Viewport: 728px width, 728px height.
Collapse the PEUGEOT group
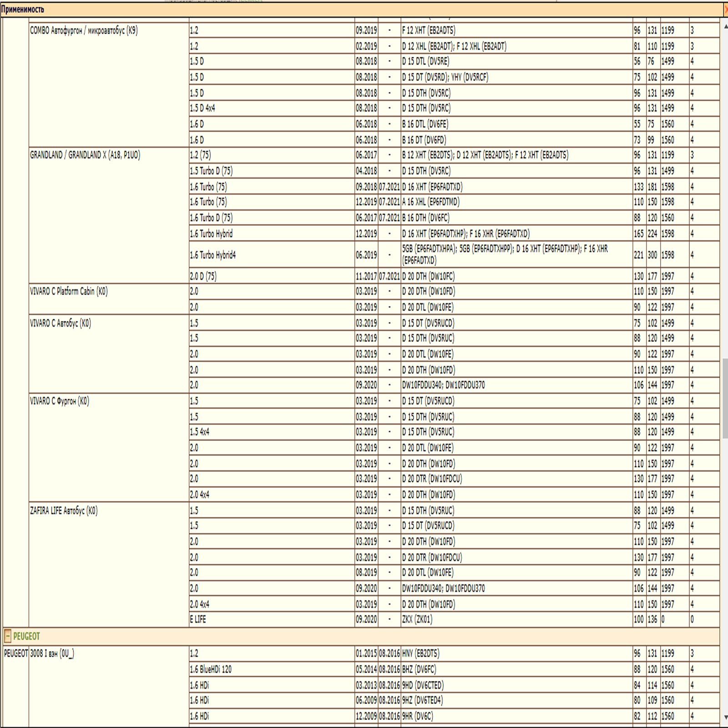tap(8, 636)
